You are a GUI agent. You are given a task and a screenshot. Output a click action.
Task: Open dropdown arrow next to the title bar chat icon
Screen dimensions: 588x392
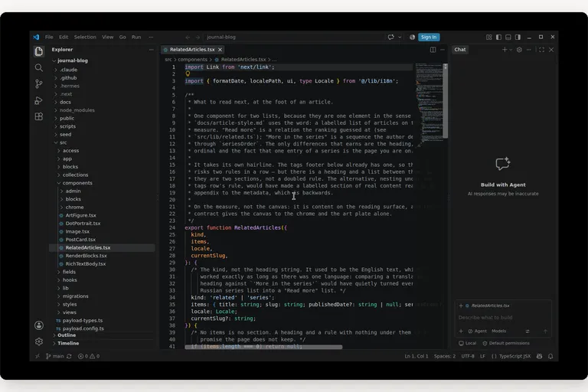tap(400, 38)
